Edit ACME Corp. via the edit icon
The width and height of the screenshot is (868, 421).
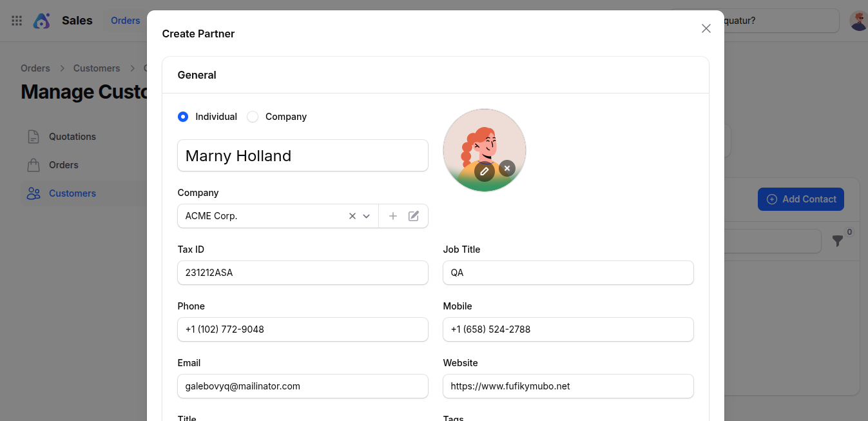(x=413, y=215)
